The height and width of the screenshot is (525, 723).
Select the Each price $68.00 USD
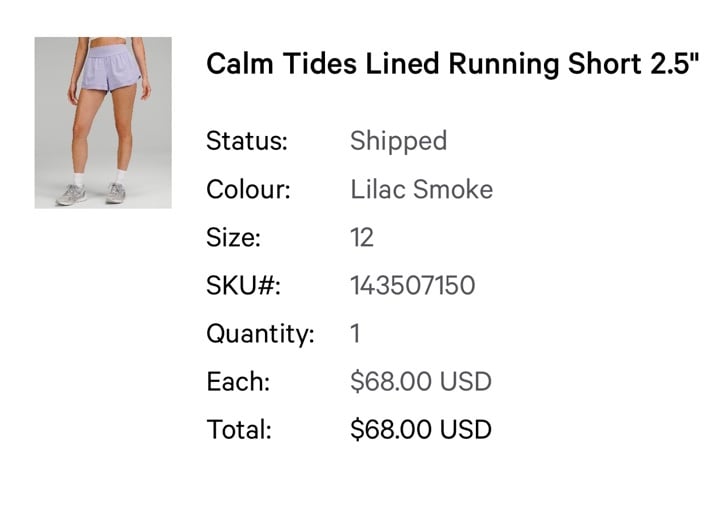(x=421, y=382)
